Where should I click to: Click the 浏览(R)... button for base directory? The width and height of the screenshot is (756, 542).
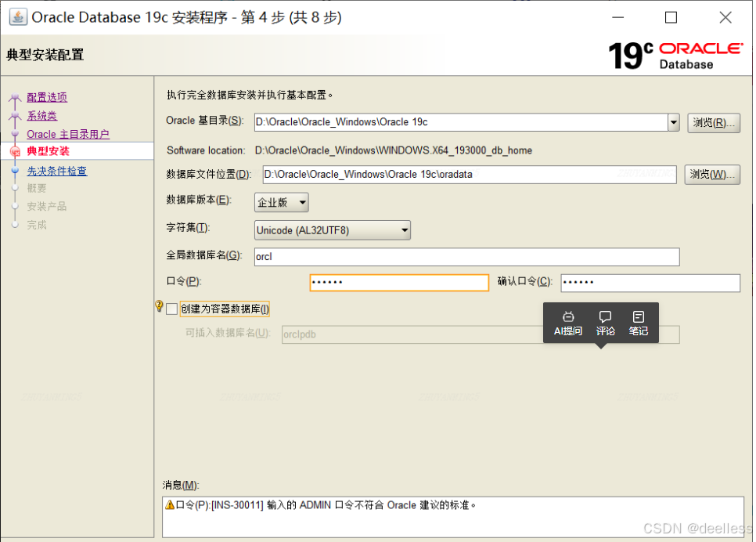[x=714, y=123]
